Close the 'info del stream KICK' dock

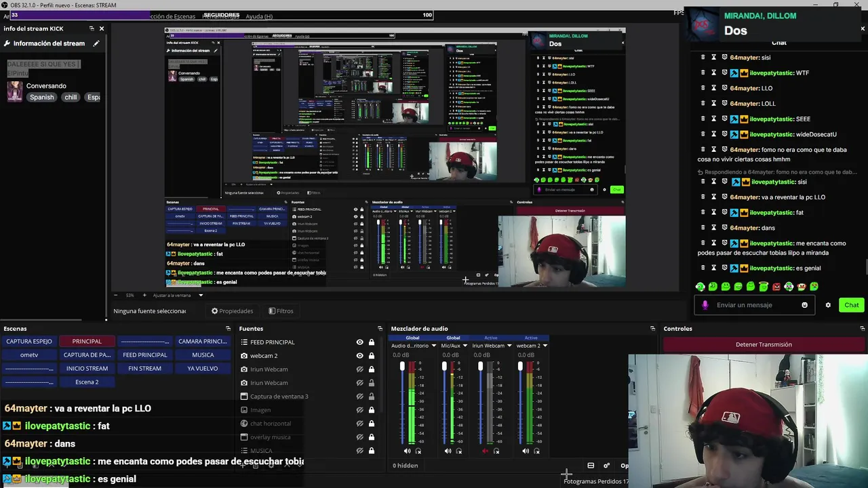pos(102,28)
